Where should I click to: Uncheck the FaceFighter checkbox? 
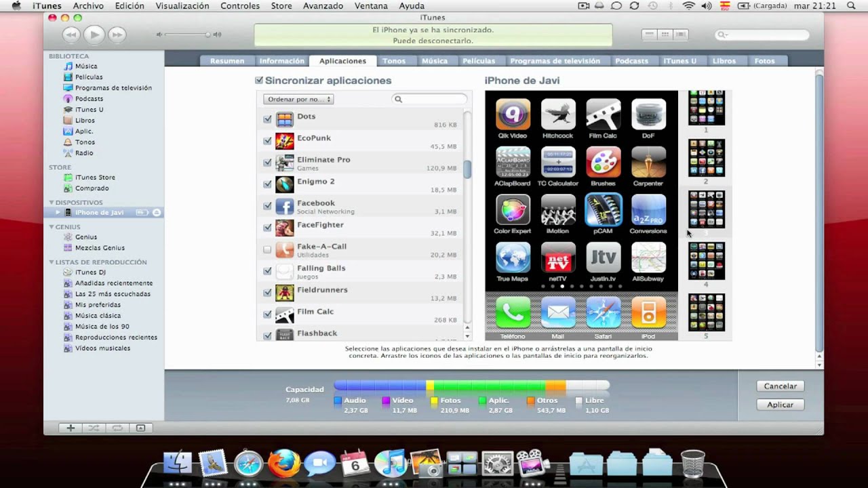267,228
